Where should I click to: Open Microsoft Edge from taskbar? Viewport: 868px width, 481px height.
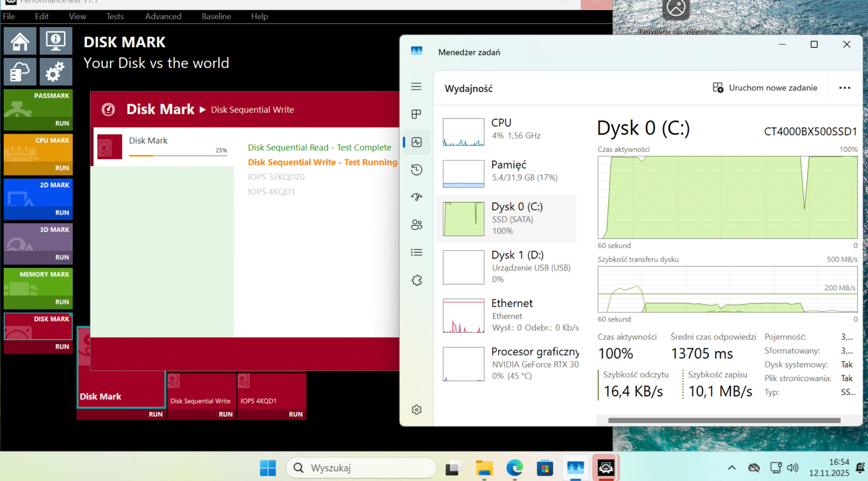click(x=515, y=468)
